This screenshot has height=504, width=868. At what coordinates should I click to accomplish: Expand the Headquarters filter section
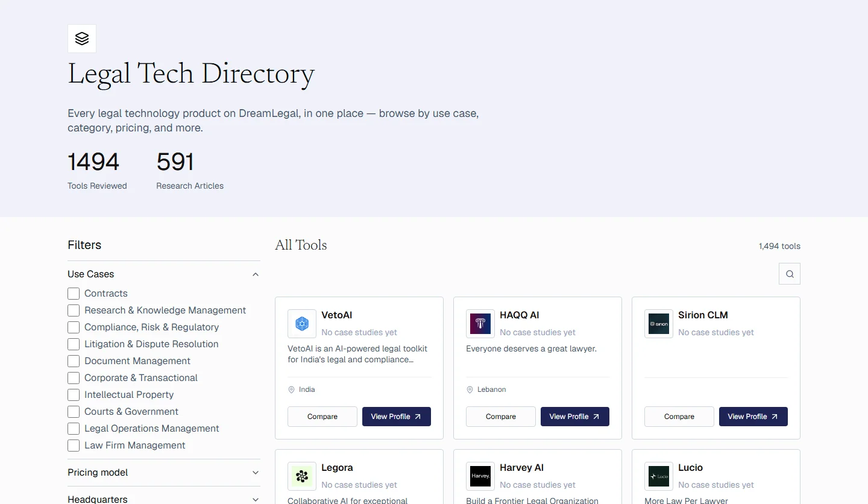(164, 499)
